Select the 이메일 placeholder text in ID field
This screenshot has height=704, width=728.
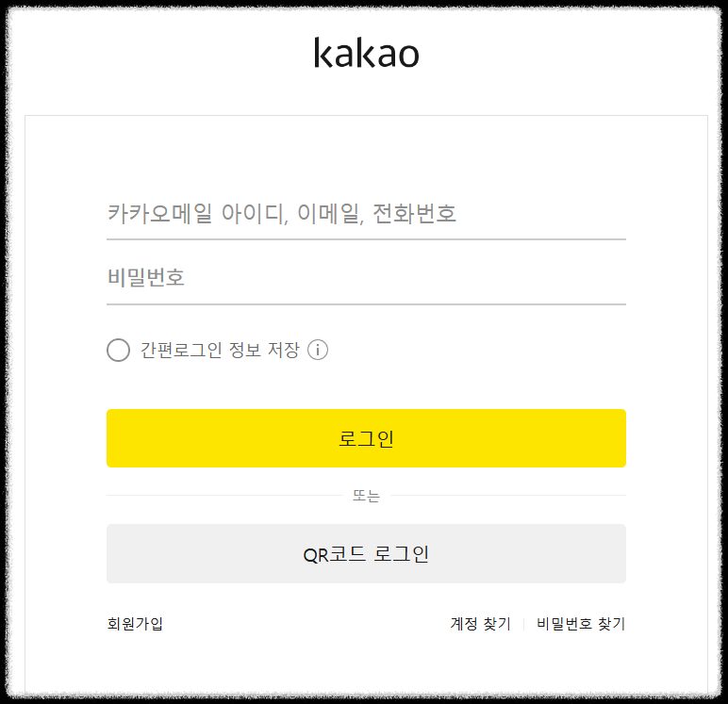[330, 214]
